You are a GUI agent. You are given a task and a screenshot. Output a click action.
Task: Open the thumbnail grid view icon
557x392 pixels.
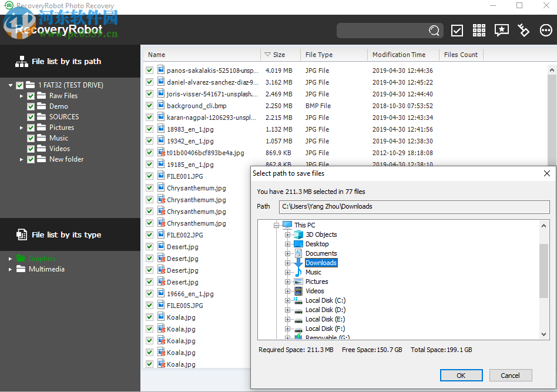pos(479,30)
